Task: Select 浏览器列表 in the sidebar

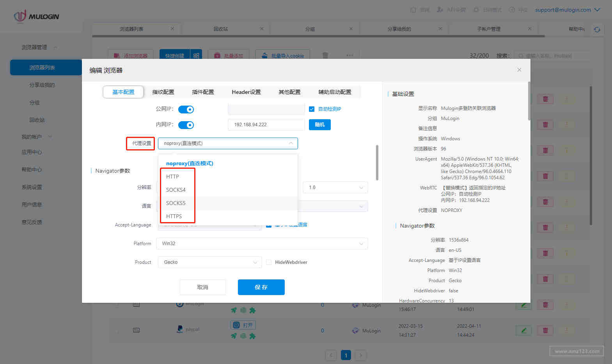Action: [x=46, y=67]
